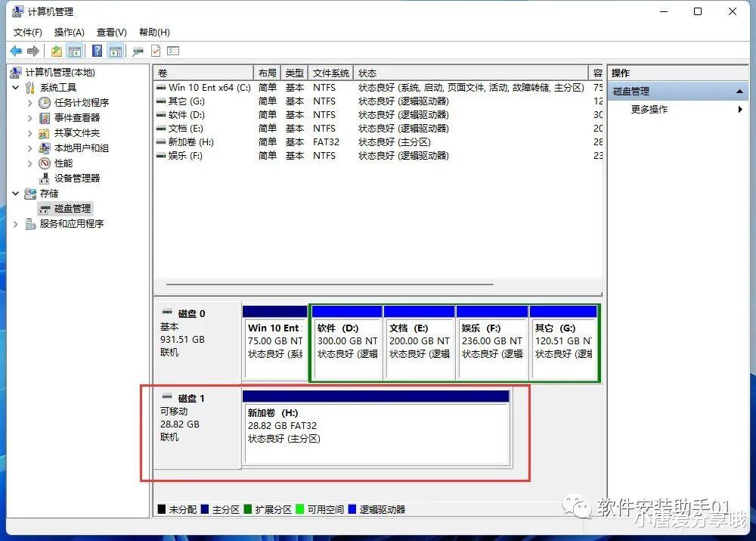The width and height of the screenshot is (756, 541).
Task: Toggle the Show/Hide Console Tree icon
Action: coord(75,51)
